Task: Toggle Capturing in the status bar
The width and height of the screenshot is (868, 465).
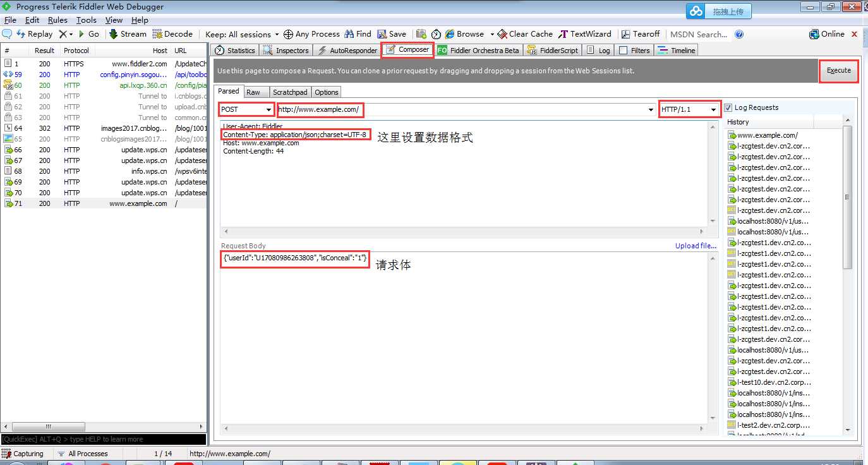Action: click(23, 454)
